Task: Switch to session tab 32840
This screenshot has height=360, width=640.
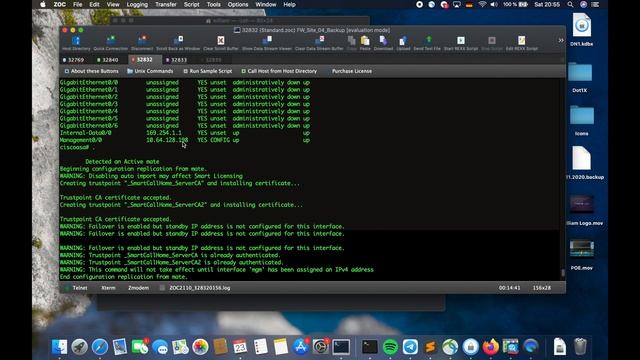Action: 108,60
